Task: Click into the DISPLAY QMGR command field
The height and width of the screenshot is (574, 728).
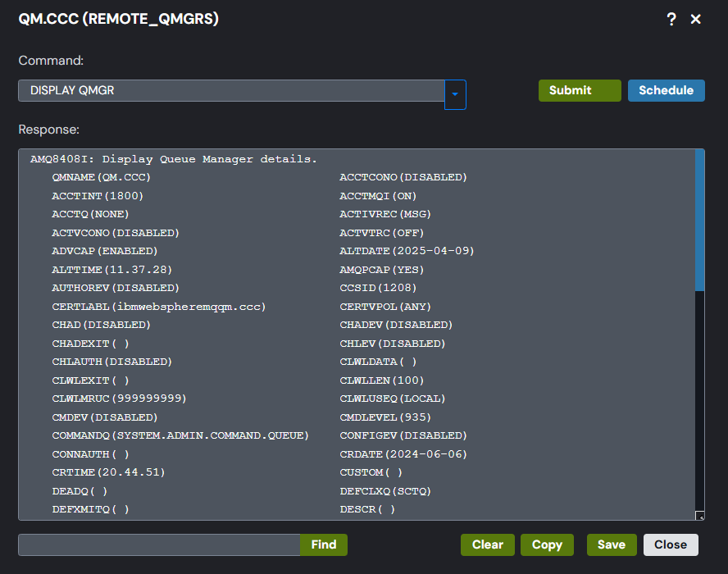Action: (x=231, y=90)
